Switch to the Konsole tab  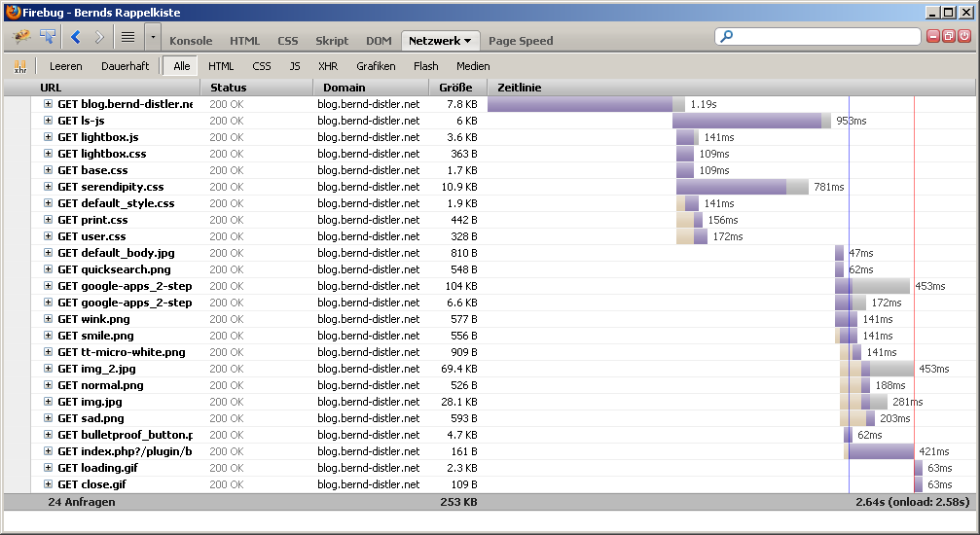[x=191, y=41]
